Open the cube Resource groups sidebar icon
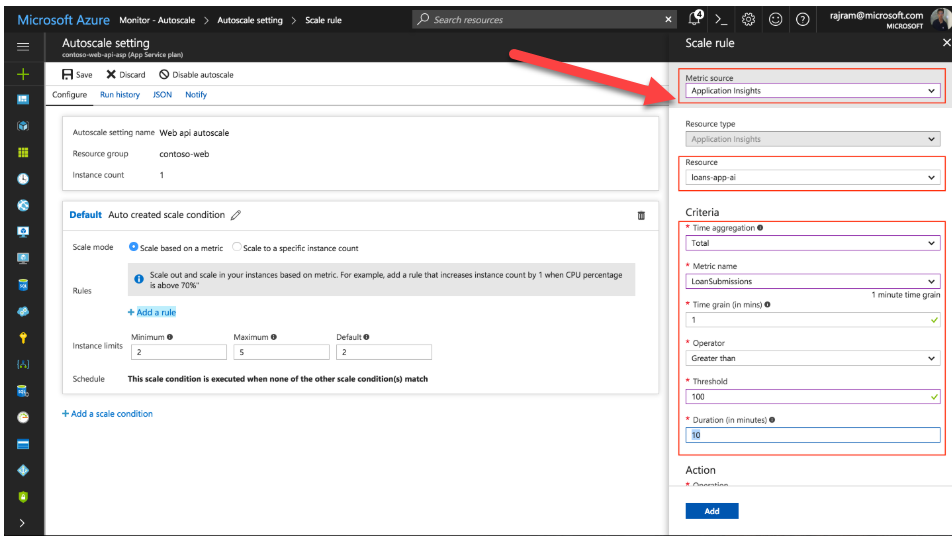 coord(23,126)
